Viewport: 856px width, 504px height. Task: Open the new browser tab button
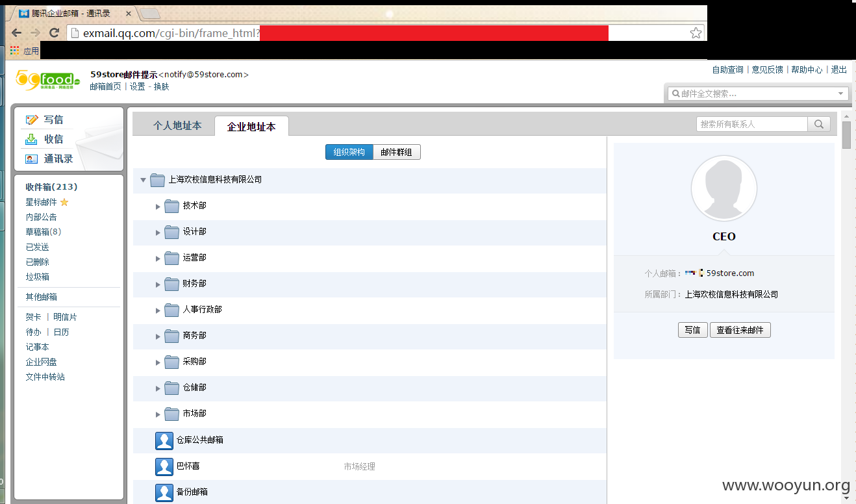[x=150, y=14]
